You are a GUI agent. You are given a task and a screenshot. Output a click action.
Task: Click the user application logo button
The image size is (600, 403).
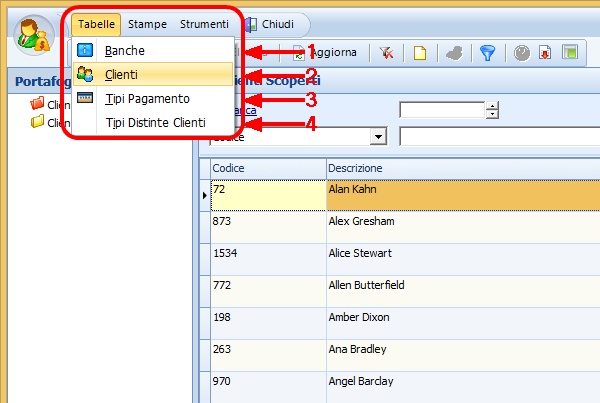point(36,37)
